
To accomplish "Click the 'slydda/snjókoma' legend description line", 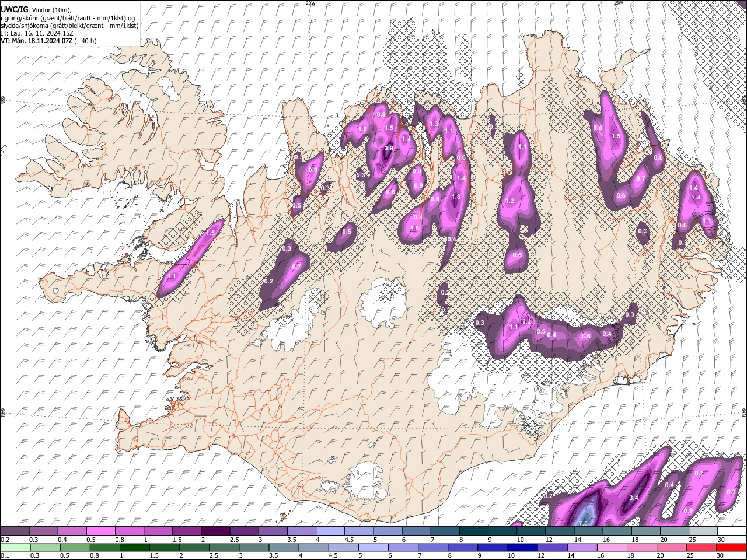I will coord(69,26).
